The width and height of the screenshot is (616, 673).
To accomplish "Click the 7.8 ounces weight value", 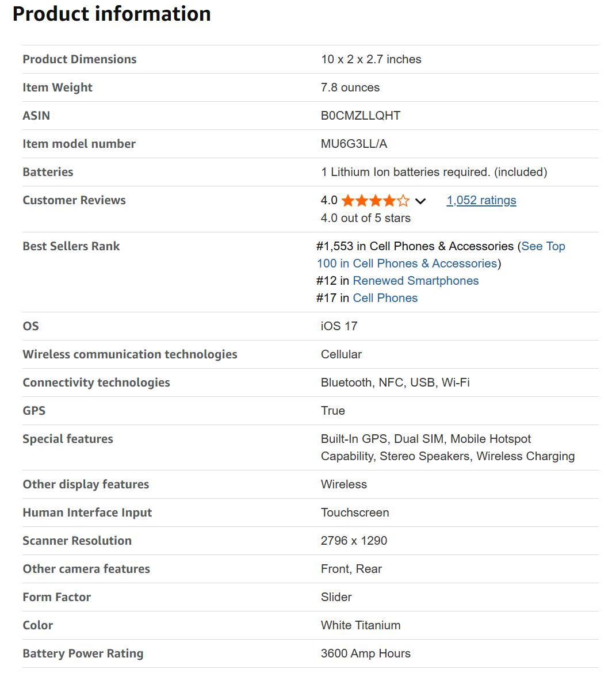I will (x=350, y=87).
